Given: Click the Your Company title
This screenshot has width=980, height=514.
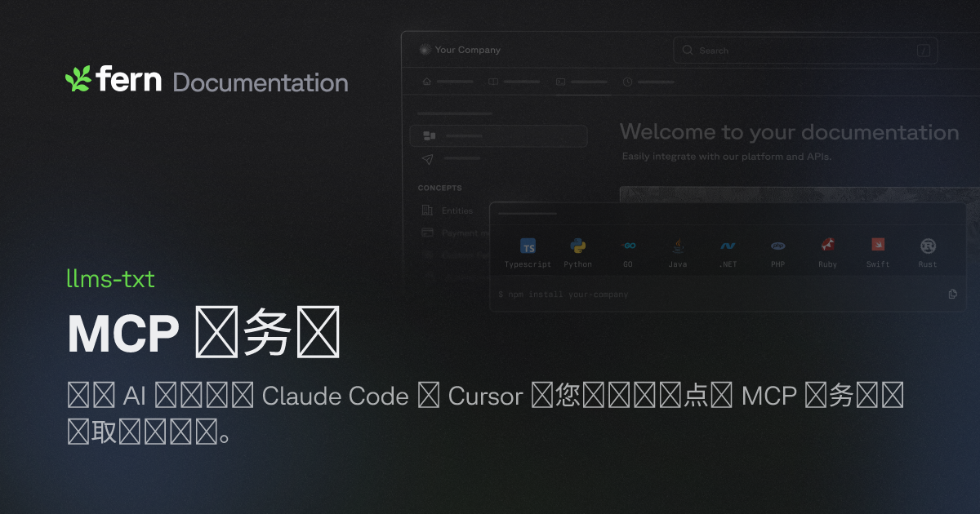Looking at the screenshot, I should click(468, 50).
